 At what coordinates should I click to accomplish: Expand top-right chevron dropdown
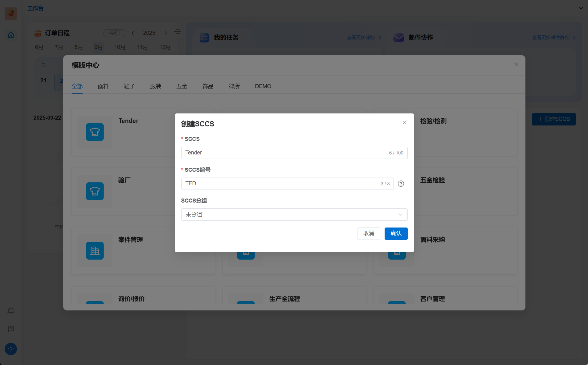click(x=581, y=8)
